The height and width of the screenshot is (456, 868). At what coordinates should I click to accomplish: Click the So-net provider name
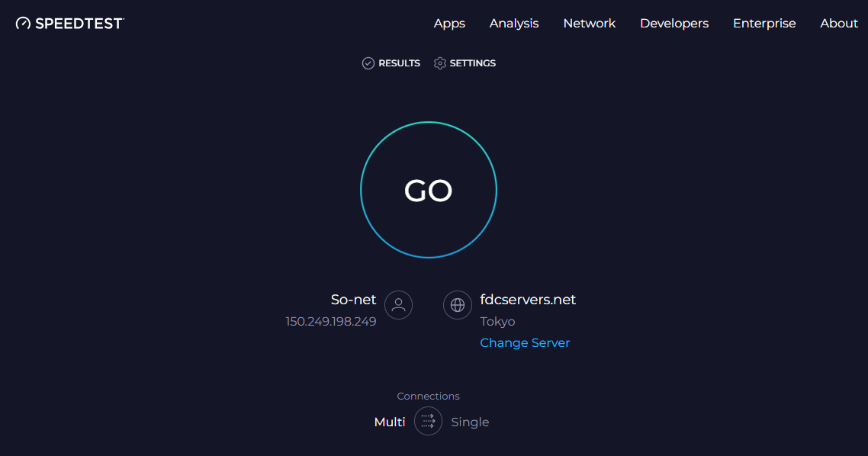(x=353, y=300)
